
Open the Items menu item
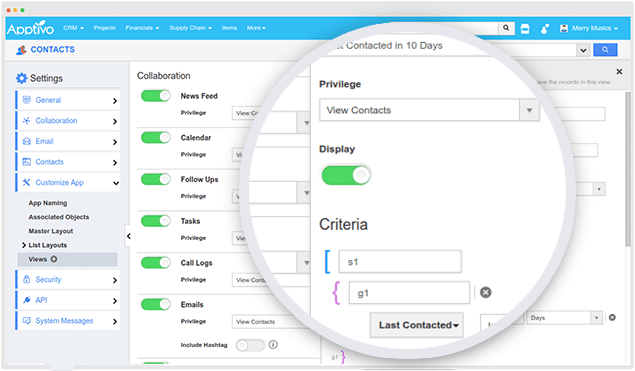tap(229, 28)
